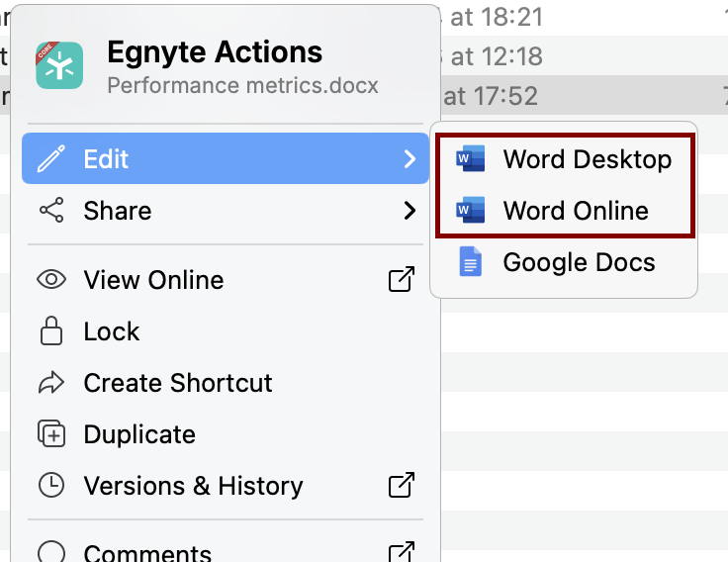This screenshot has width=728, height=562.
Task: Click the Word icon next to Word Desktop
Action: pos(470,158)
